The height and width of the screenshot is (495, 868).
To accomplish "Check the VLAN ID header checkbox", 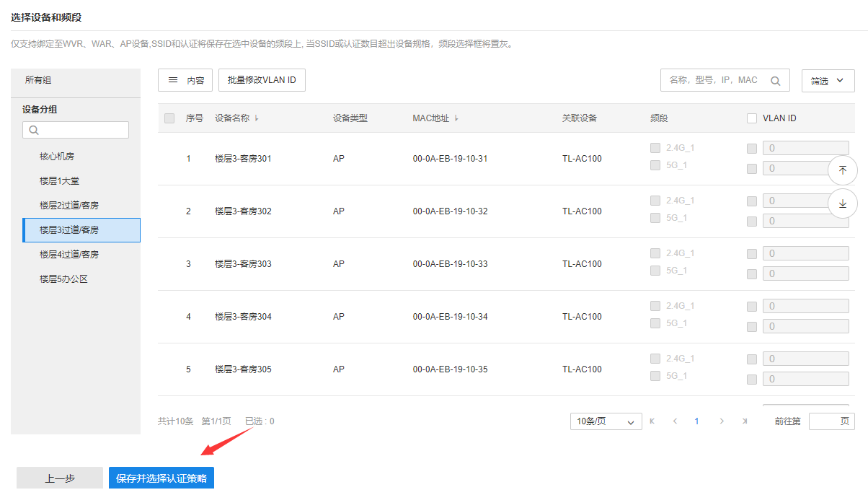I will (752, 118).
